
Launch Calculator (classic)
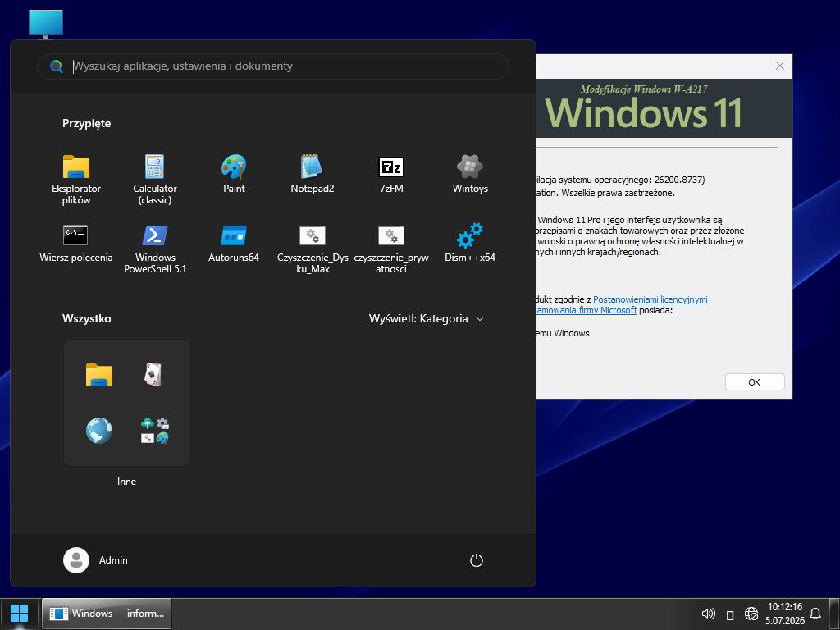155,180
